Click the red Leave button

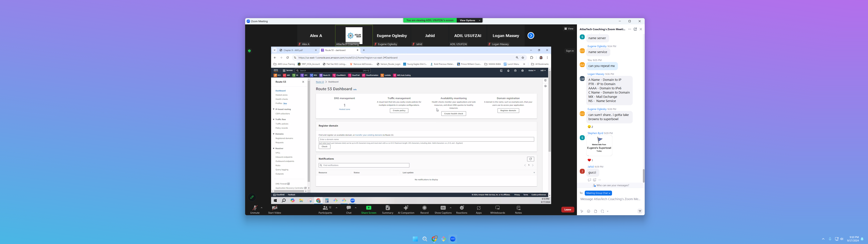point(567,210)
